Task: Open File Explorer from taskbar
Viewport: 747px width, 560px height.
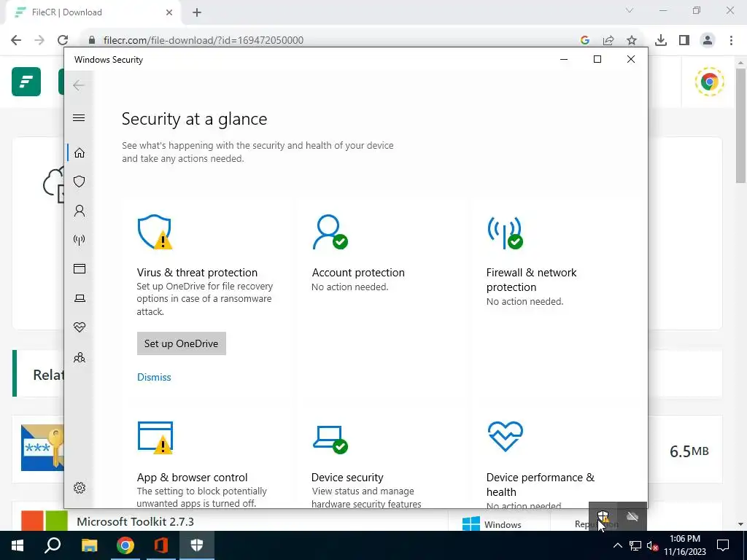Action: point(89,545)
